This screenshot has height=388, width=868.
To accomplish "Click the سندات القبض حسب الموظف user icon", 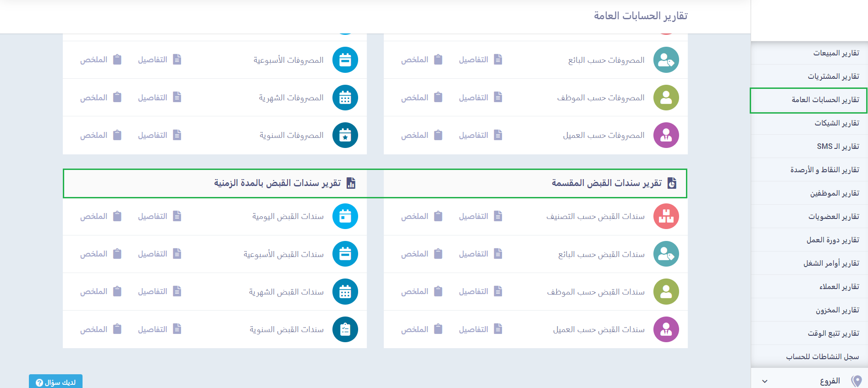I will tap(666, 292).
